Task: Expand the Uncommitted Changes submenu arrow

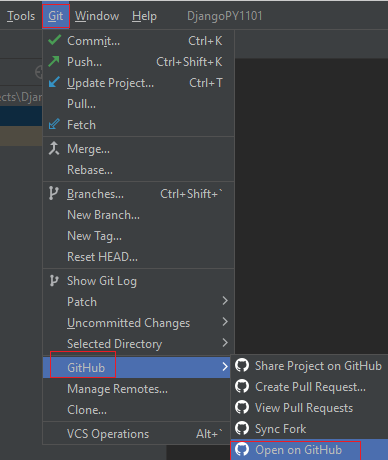Action: pos(225,322)
